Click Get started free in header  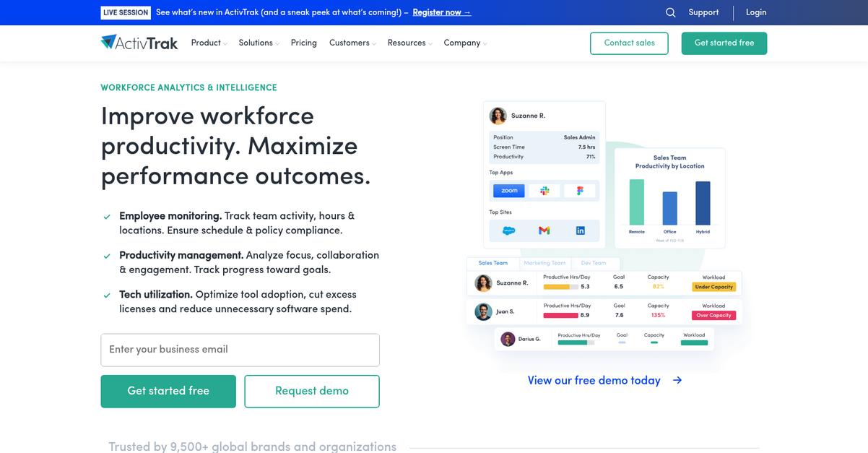pos(724,43)
